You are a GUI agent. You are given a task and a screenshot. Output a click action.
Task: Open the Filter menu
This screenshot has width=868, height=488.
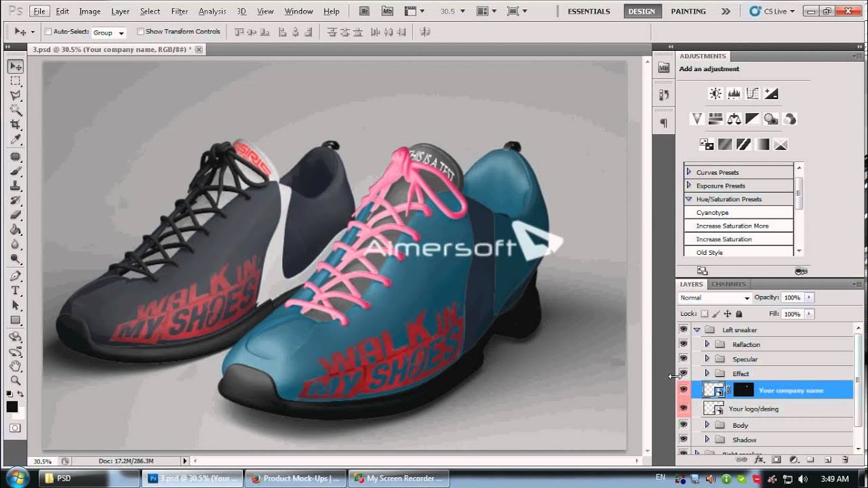[x=180, y=12]
